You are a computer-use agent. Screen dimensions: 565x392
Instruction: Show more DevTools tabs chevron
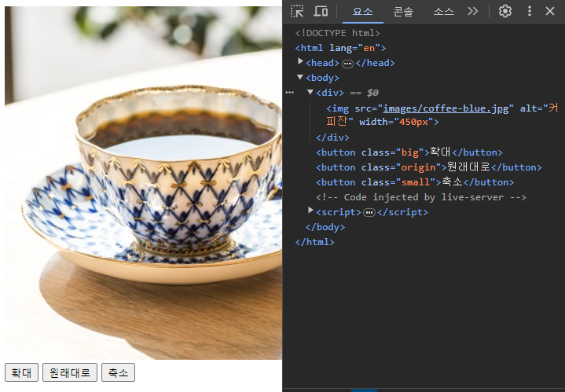[473, 11]
